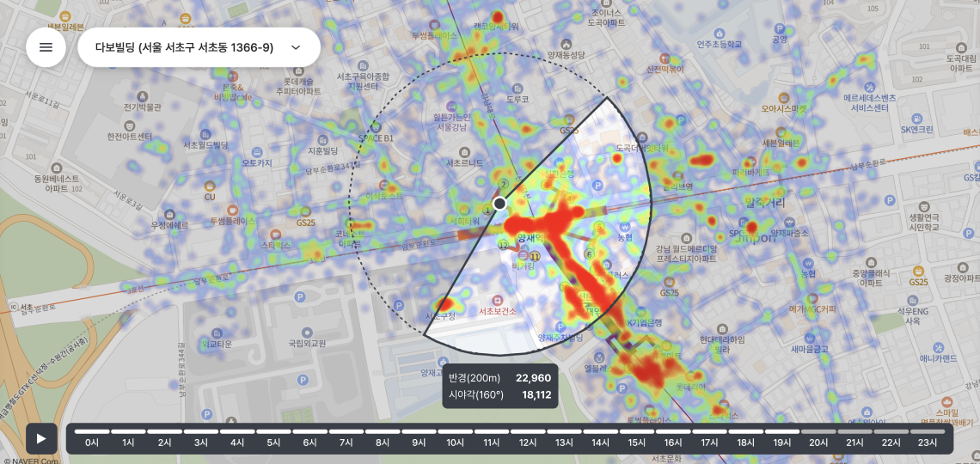Select the 국립외교원 location icon

[307, 332]
